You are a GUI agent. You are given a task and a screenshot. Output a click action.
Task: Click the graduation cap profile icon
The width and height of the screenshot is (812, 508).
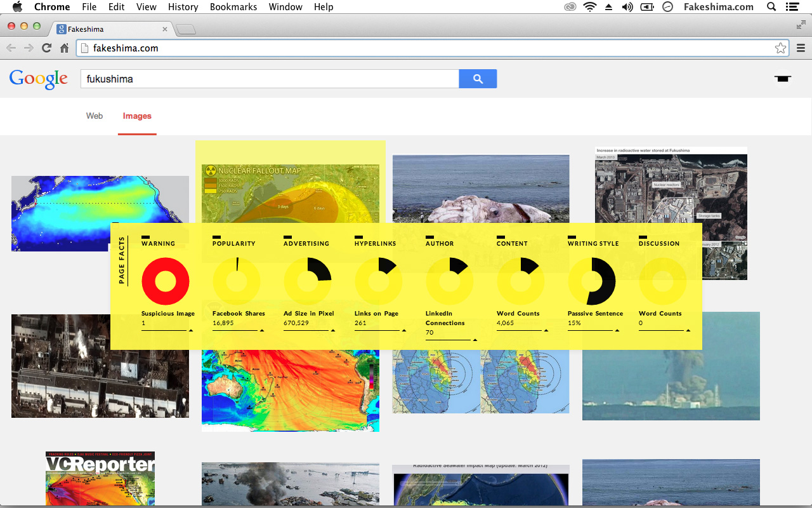tap(783, 78)
